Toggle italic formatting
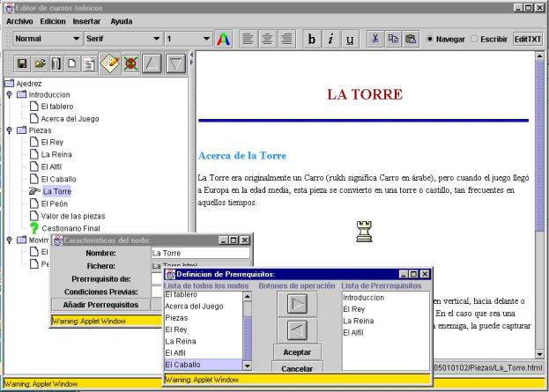This screenshot has width=549, height=392. point(331,40)
